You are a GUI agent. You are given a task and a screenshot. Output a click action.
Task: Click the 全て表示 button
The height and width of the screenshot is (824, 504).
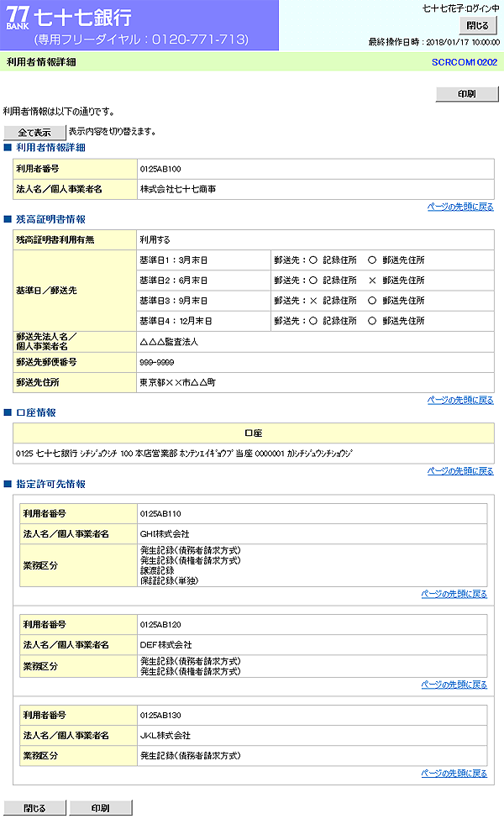[34, 133]
